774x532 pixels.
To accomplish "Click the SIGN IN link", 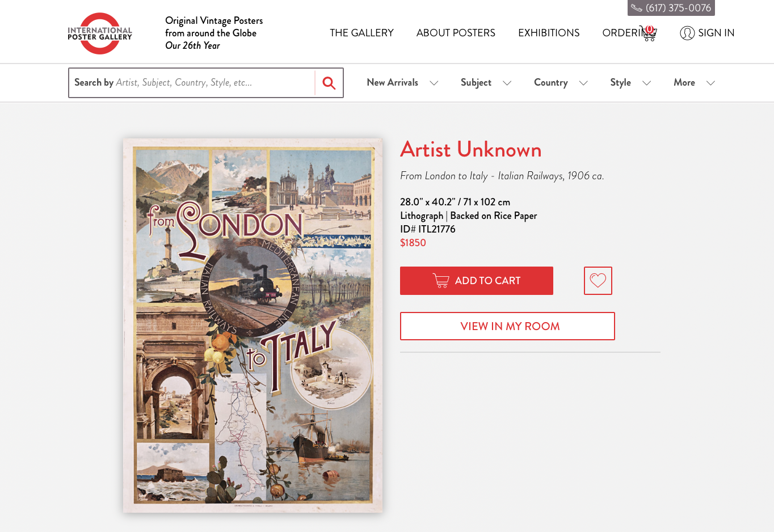I will [716, 33].
